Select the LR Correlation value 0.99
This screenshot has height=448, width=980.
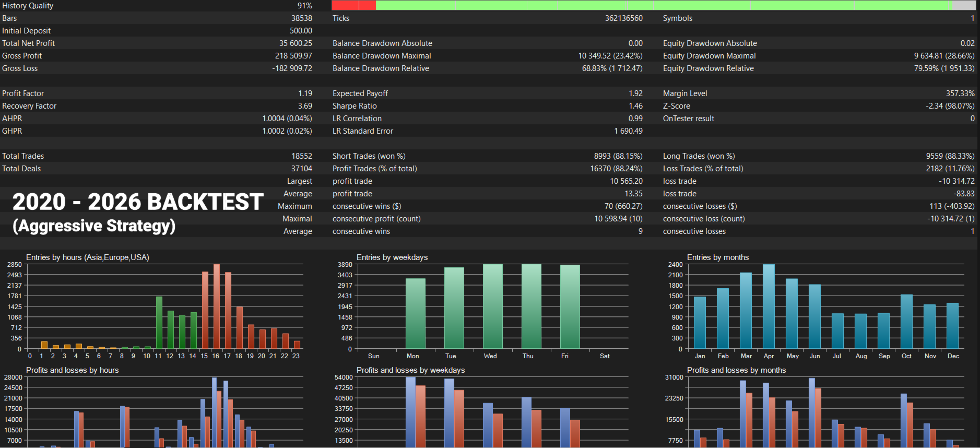[x=636, y=119]
